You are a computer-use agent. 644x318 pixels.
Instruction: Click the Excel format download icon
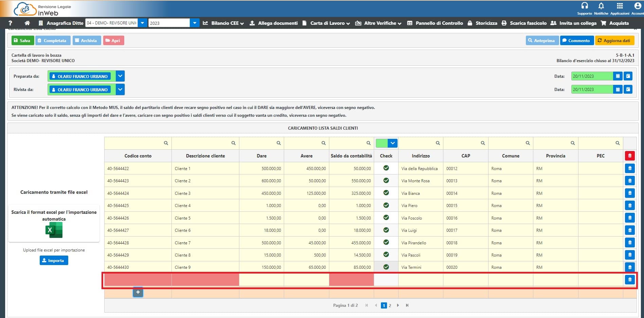[x=54, y=230]
